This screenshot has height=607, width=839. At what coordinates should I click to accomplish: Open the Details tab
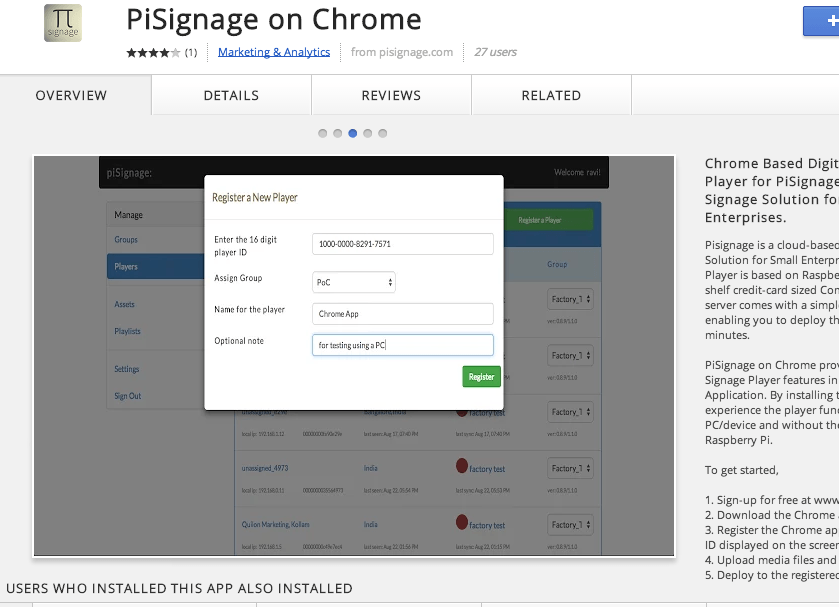231,96
